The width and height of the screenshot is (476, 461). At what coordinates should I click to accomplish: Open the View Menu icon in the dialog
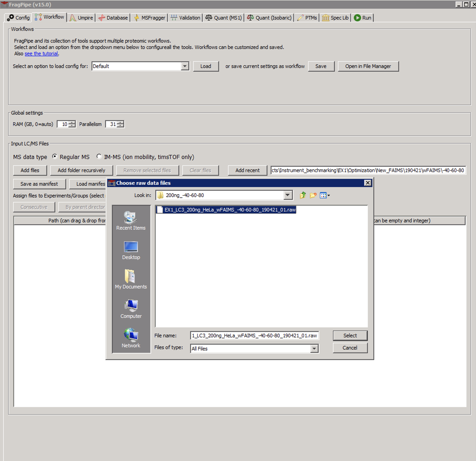[324, 195]
